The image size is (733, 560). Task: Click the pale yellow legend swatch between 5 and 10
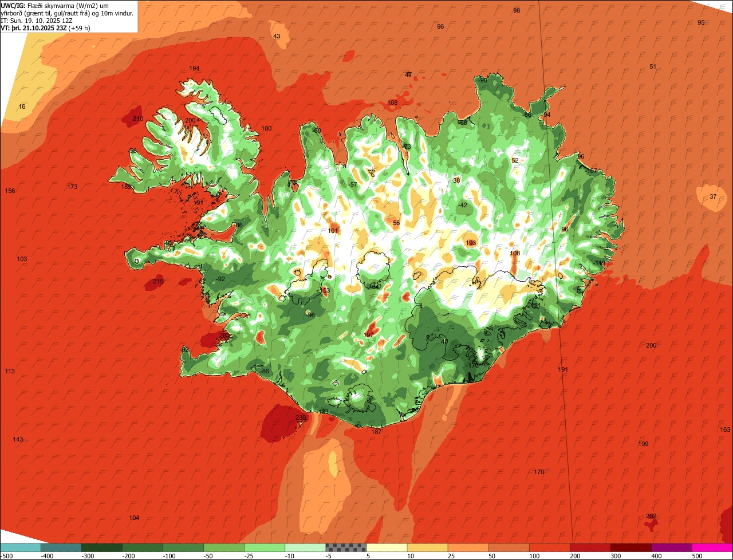pyautogui.click(x=387, y=547)
